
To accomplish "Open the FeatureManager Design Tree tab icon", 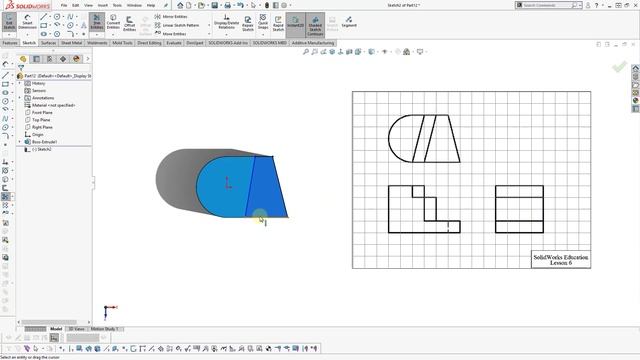I will click(x=23, y=59).
